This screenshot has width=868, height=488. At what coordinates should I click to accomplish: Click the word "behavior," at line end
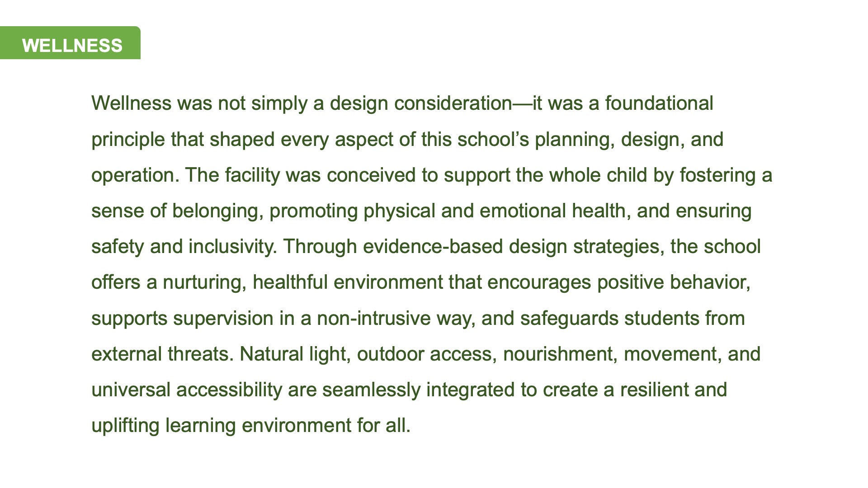(710, 282)
